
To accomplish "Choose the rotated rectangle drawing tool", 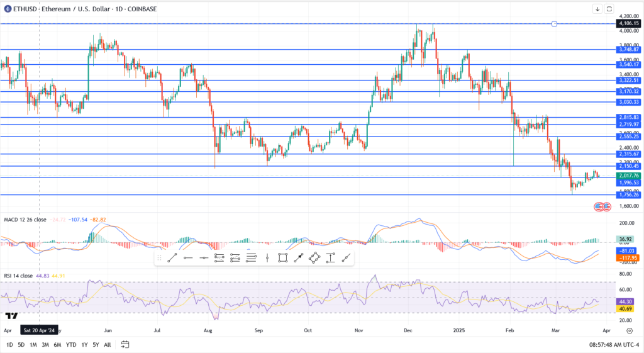I will point(314,257).
